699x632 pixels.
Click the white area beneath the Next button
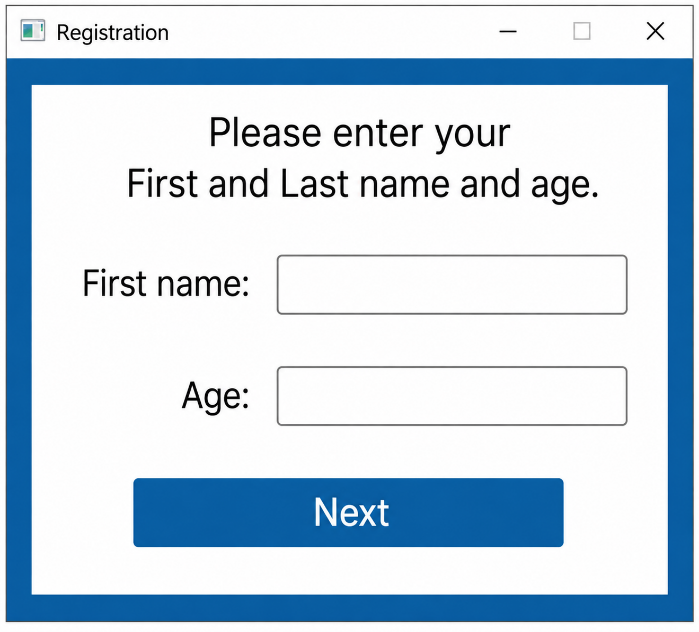(348, 571)
